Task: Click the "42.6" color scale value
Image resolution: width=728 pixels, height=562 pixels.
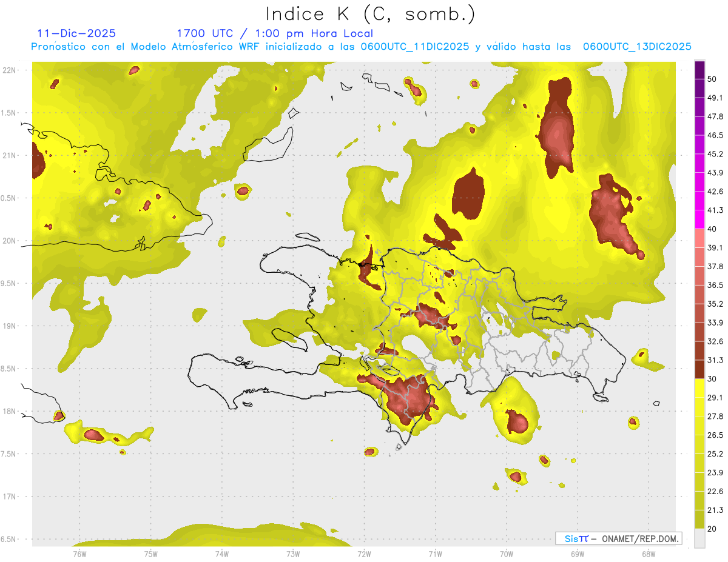Action: (x=715, y=192)
